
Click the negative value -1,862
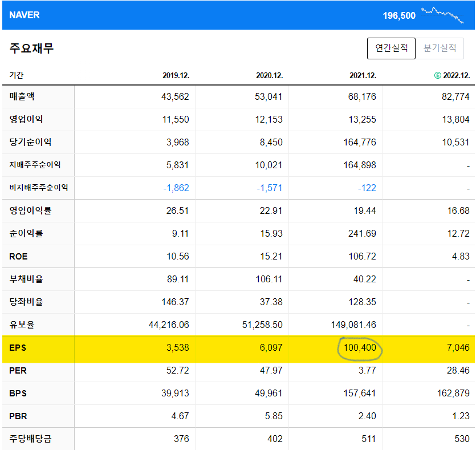pos(176,188)
